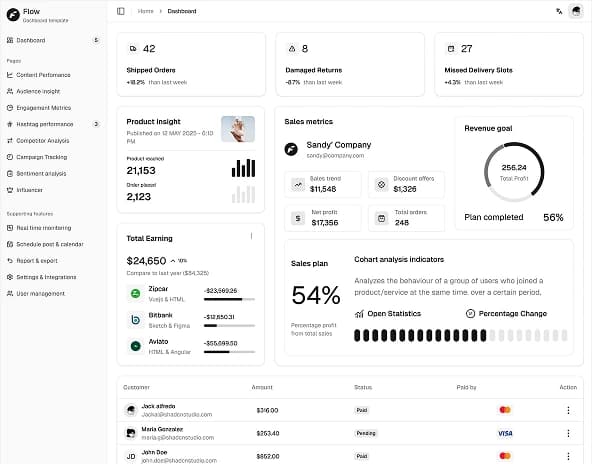Viewport: 592px width, 464px height.
Task: Toggle the sidebar panel icon
Action: point(121,11)
